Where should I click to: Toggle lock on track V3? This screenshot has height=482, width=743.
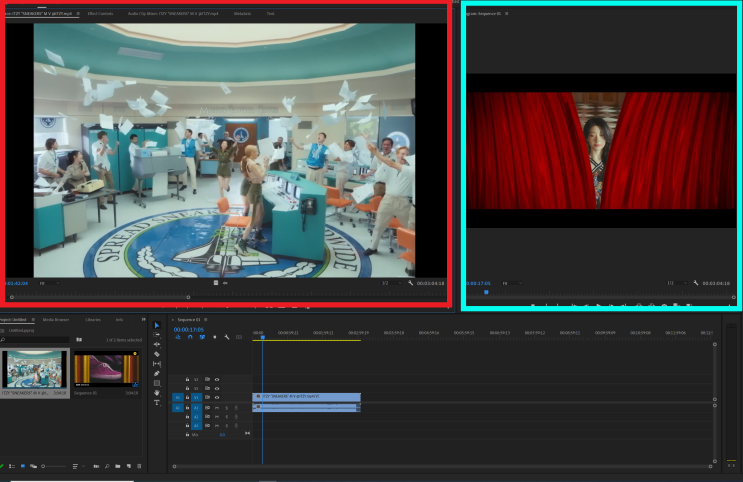click(187, 379)
